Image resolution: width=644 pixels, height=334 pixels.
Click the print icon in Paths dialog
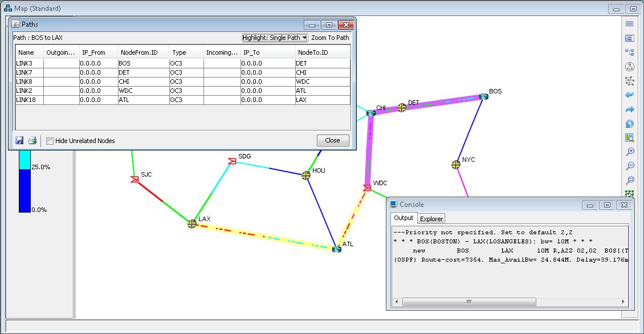(x=32, y=141)
